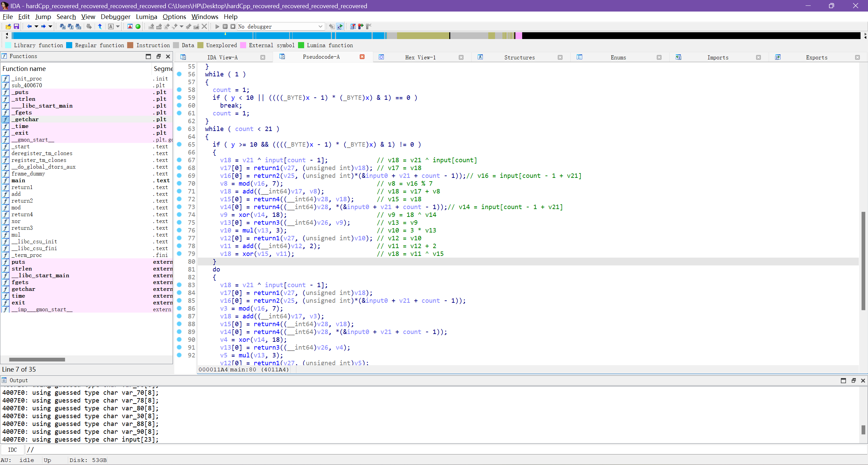The width and height of the screenshot is (868, 465).
Task: Open the Search menu
Action: tap(66, 17)
